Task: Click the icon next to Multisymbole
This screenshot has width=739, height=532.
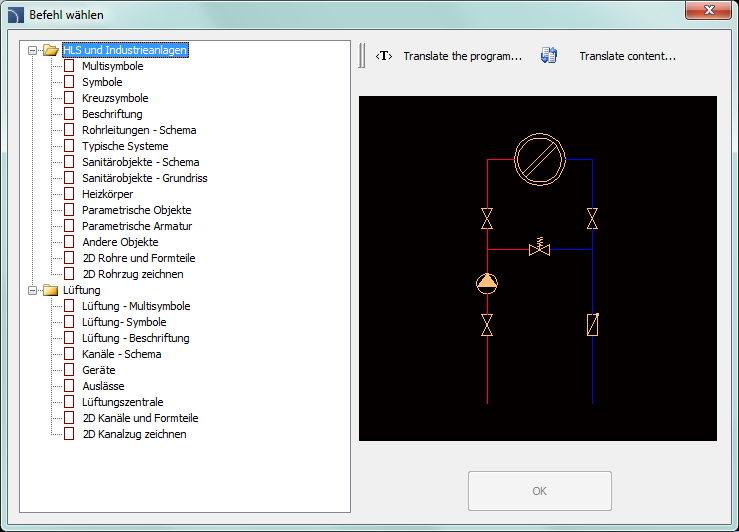Action: pyautogui.click(x=70, y=66)
